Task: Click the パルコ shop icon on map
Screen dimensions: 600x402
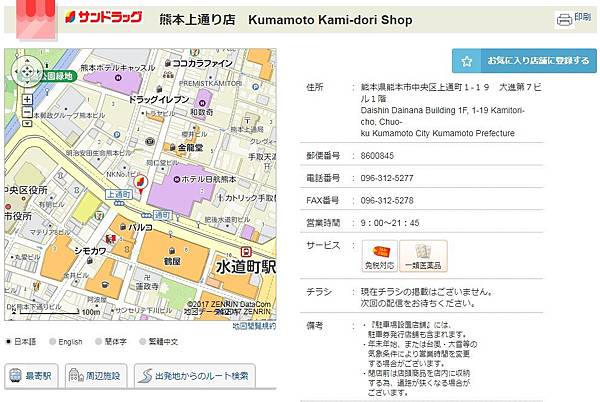Action: coord(123,227)
